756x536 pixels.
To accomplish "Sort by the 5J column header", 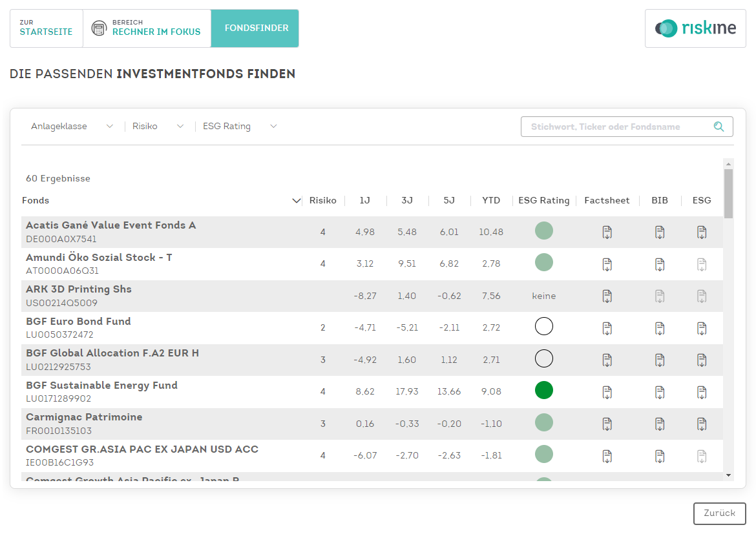I will [x=449, y=201].
